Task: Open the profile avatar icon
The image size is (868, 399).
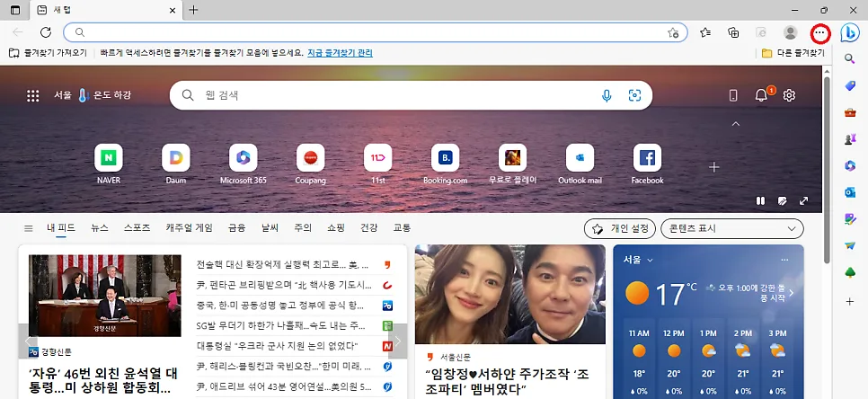Action: [x=790, y=32]
